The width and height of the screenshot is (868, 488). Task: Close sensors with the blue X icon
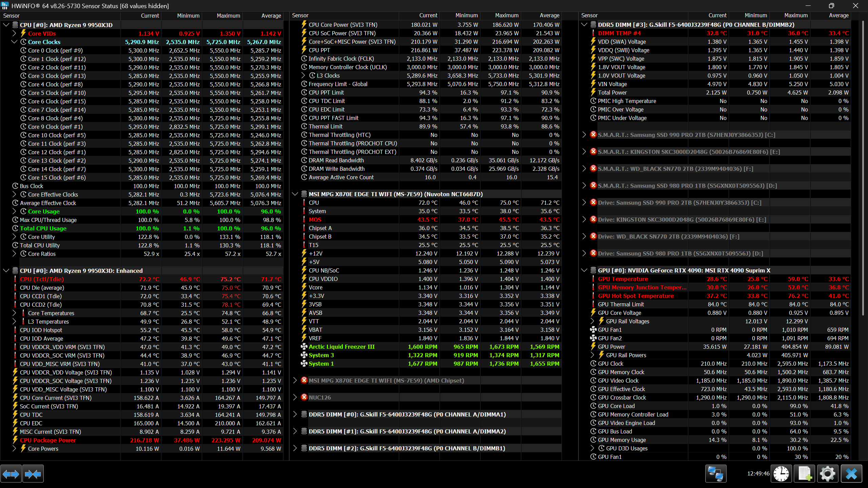[x=851, y=473]
